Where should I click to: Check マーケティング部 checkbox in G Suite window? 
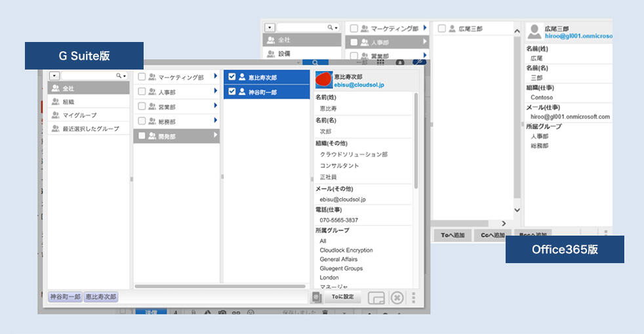(x=142, y=77)
